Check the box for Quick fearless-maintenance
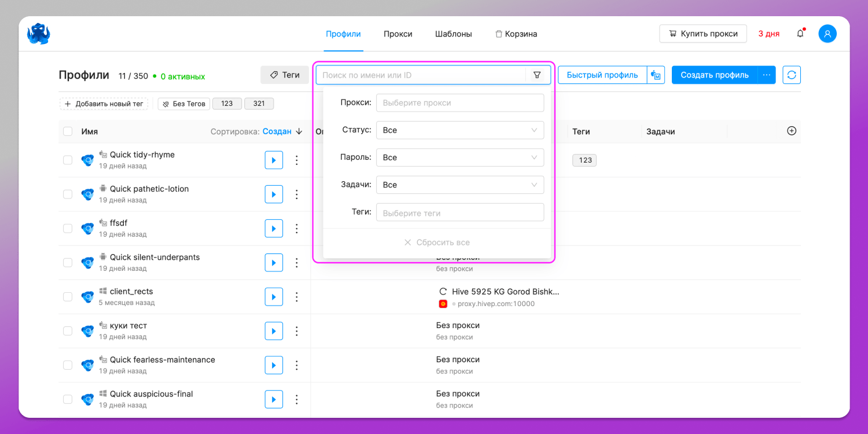Image resolution: width=868 pixels, height=434 pixels. click(x=68, y=365)
